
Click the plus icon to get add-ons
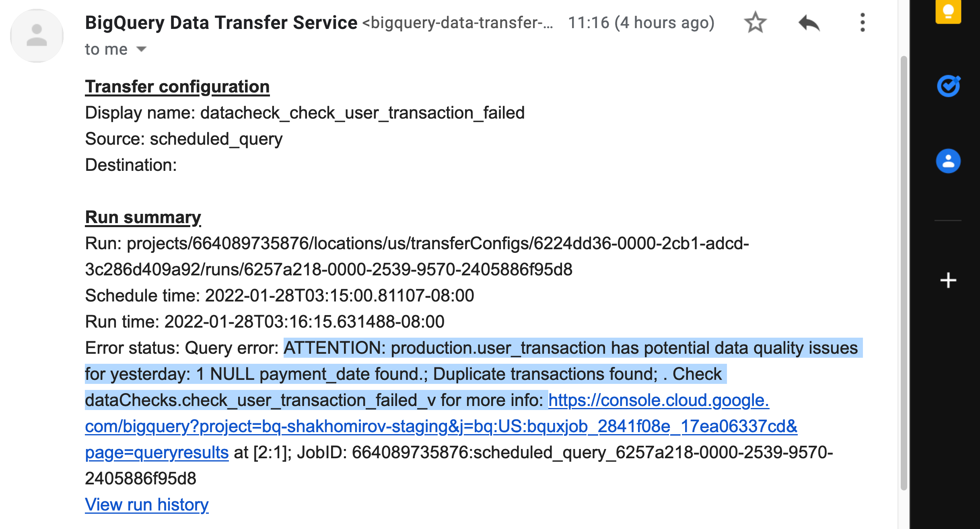tap(948, 280)
